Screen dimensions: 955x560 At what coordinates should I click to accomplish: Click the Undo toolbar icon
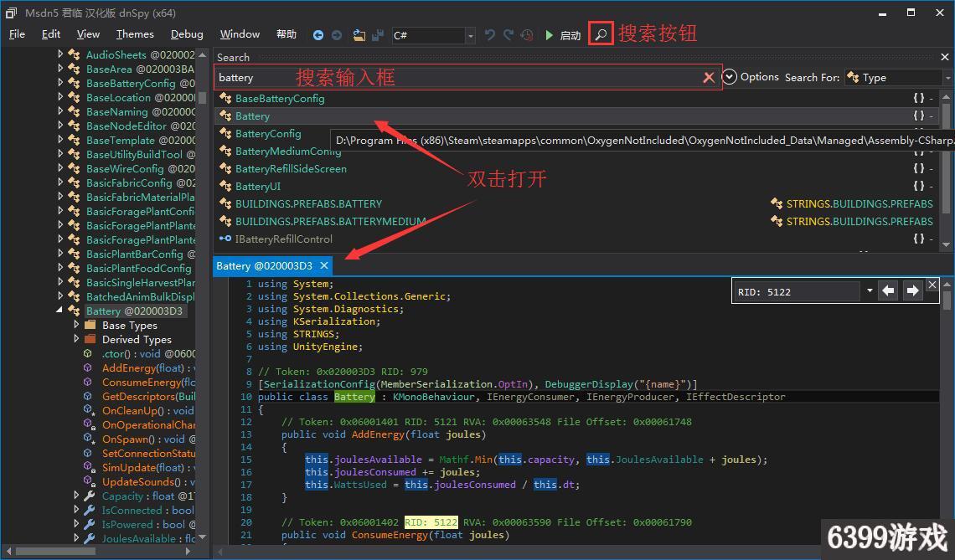point(490,35)
